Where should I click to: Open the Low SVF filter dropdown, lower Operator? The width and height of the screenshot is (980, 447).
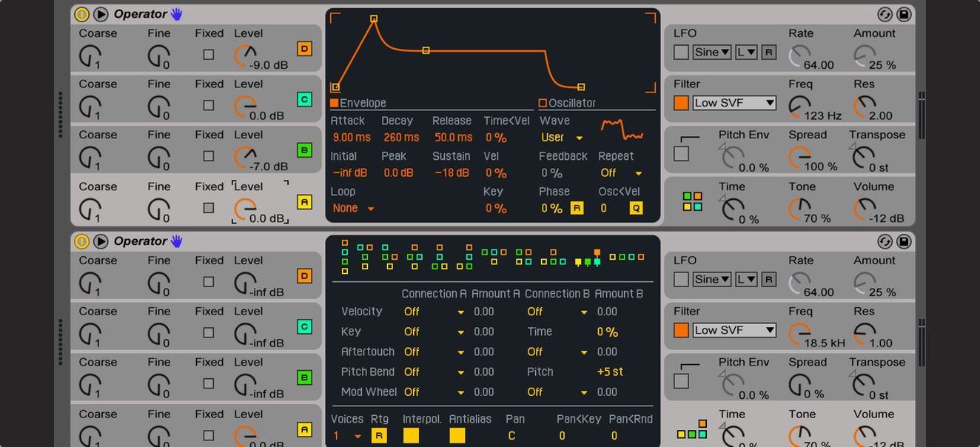click(x=734, y=330)
